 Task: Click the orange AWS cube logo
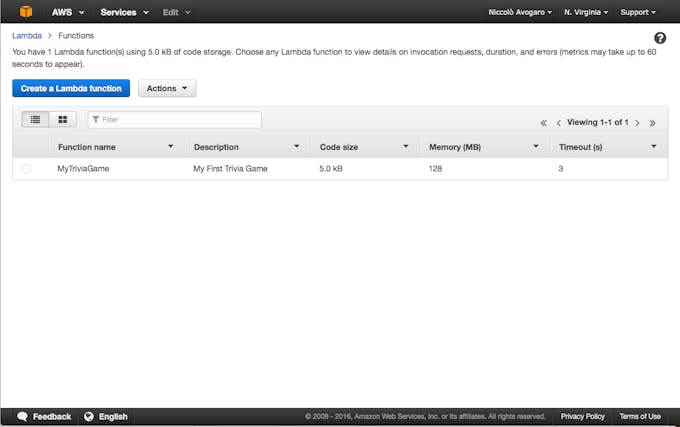[26, 11]
